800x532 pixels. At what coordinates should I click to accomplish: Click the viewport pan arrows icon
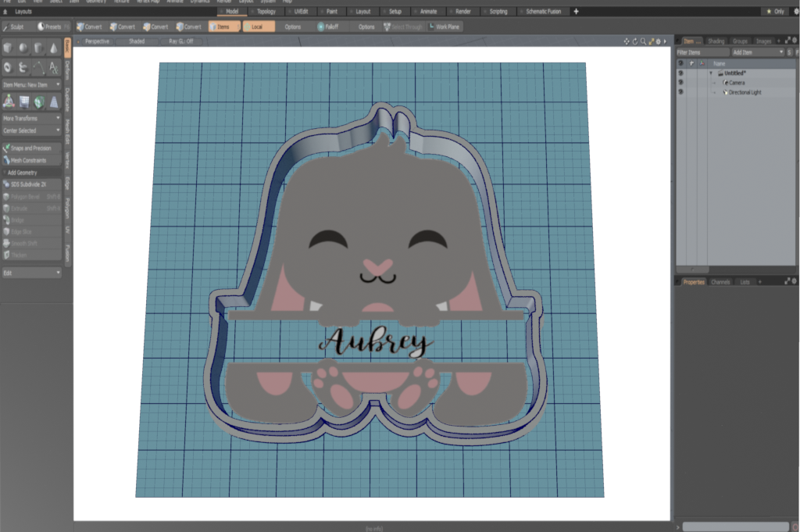coord(627,41)
